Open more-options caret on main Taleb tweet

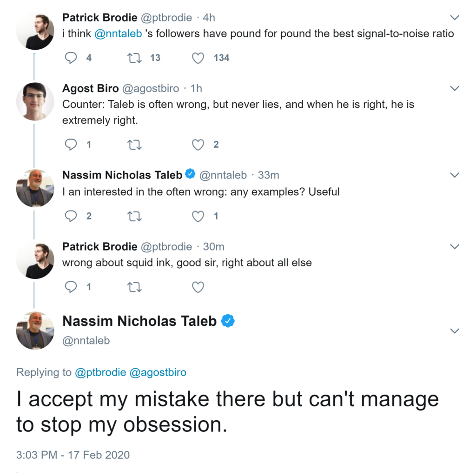pos(455,331)
